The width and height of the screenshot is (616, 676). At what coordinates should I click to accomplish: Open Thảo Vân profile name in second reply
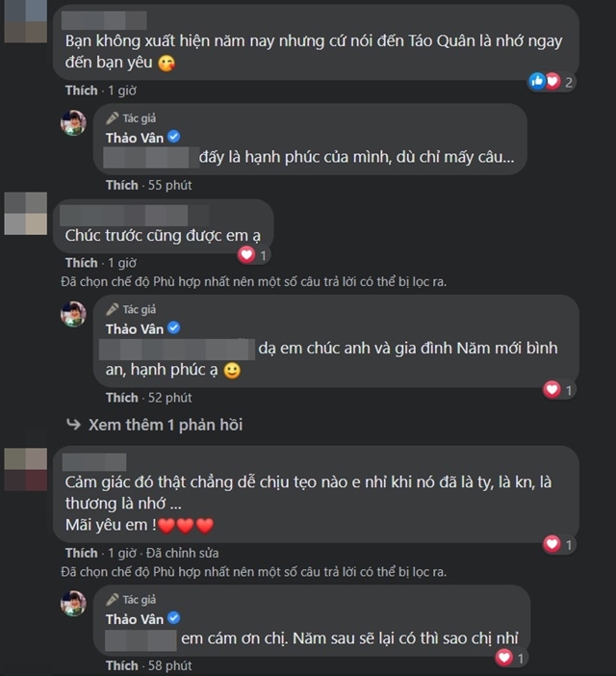point(135,329)
